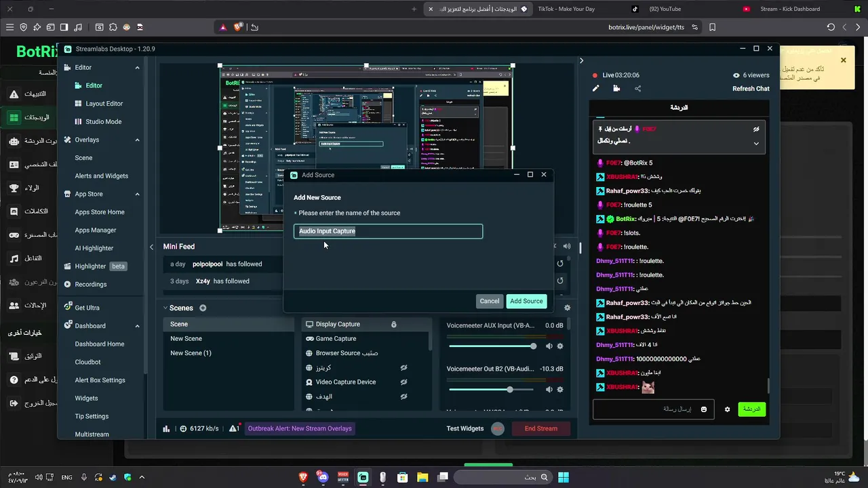The width and height of the screenshot is (868, 488).
Task: Toggle the REC recording button
Action: pos(498,429)
